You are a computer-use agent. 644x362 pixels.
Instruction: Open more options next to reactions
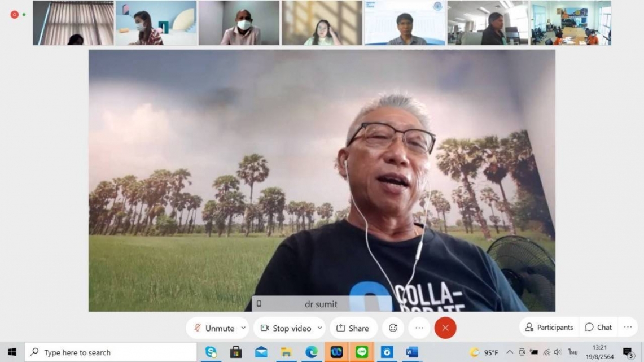click(419, 328)
